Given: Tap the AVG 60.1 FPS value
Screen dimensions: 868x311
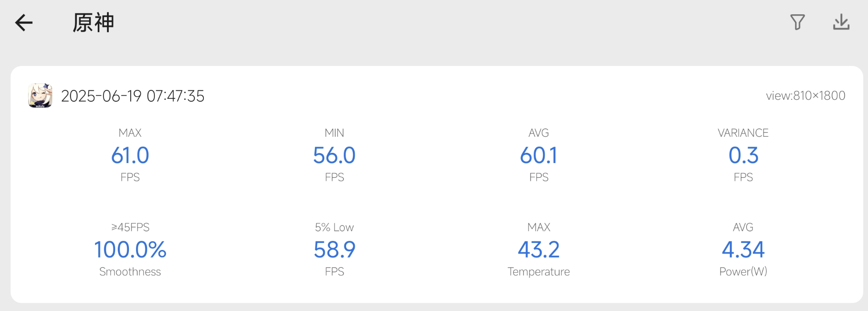Looking at the screenshot, I should coord(539,155).
